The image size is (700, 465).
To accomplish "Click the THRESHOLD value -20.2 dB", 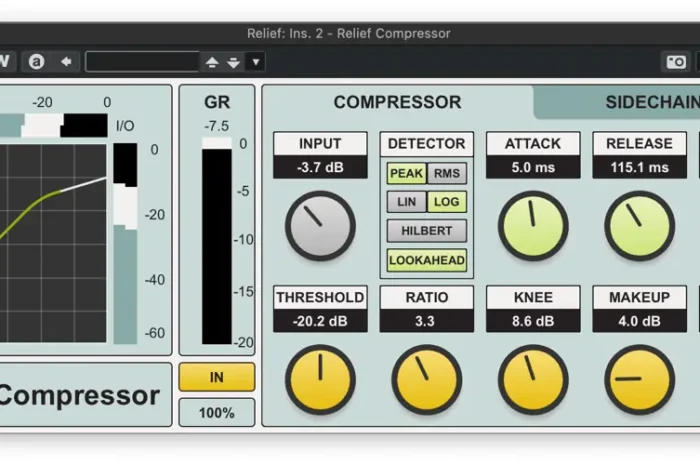I will pyautogui.click(x=320, y=321).
